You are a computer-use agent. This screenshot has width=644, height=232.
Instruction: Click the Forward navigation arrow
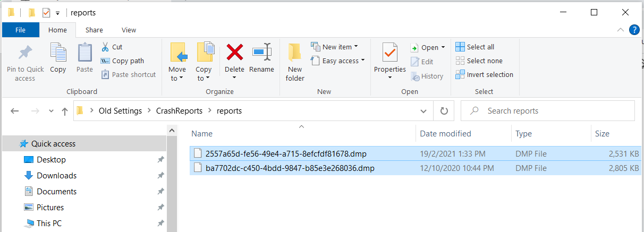[x=35, y=111]
